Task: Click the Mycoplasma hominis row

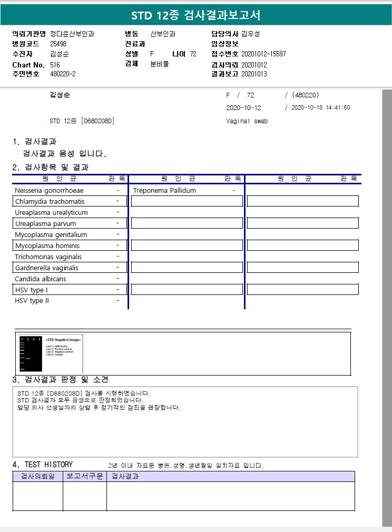Action: (x=70, y=245)
